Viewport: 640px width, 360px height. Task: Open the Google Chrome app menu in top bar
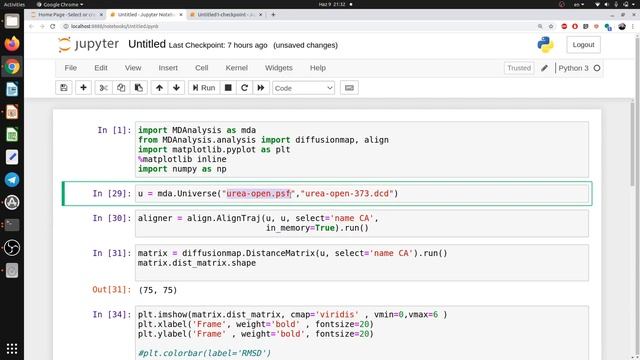coord(60,4)
